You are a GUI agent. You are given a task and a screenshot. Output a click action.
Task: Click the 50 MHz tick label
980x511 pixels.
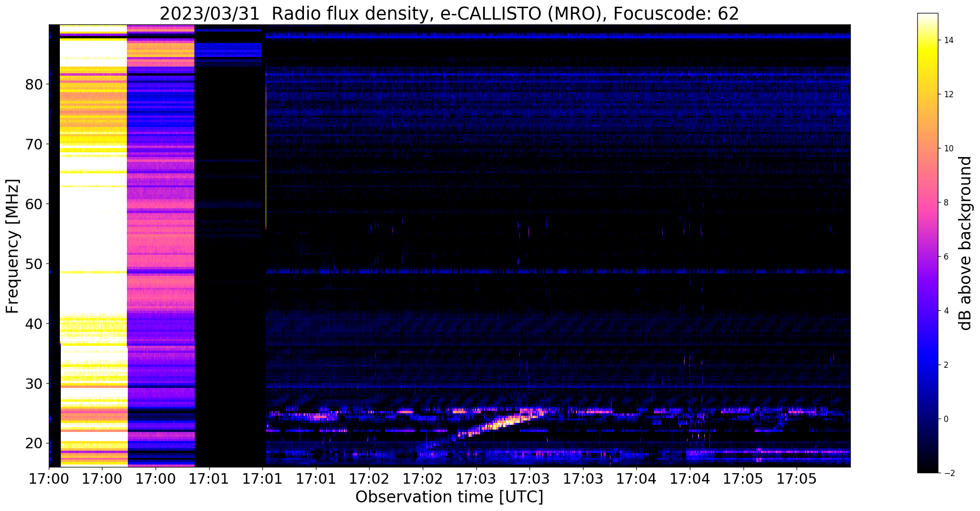[x=34, y=264]
